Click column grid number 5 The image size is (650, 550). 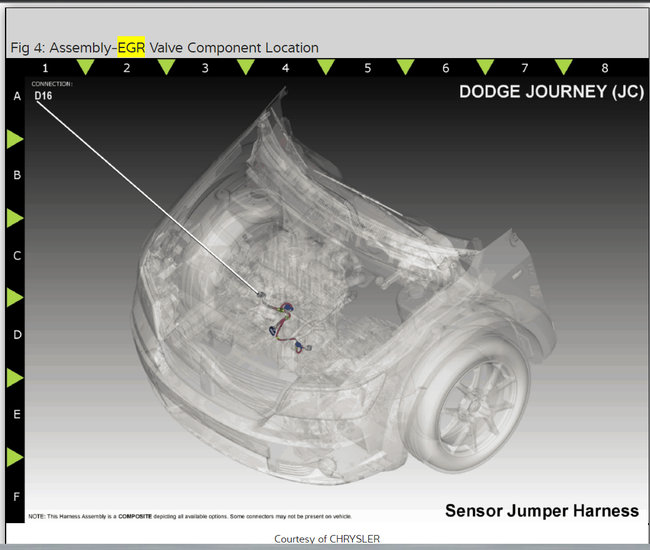click(368, 68)
